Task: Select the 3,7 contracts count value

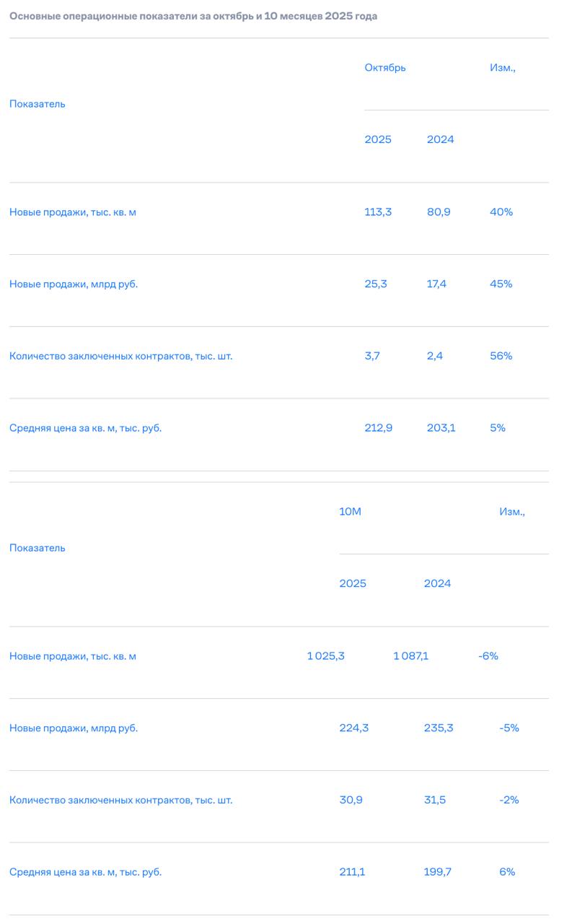Action: [x=372, y=356]
